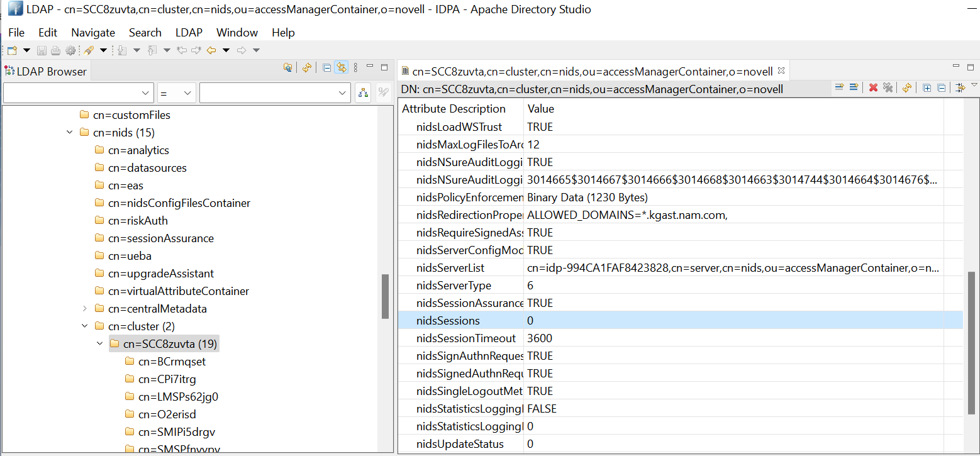The width and height of the screenshot is (980, 456).
Task: Click the LDAP Browser tree vertical scrollbar
Action: click(x=385, y=297)
